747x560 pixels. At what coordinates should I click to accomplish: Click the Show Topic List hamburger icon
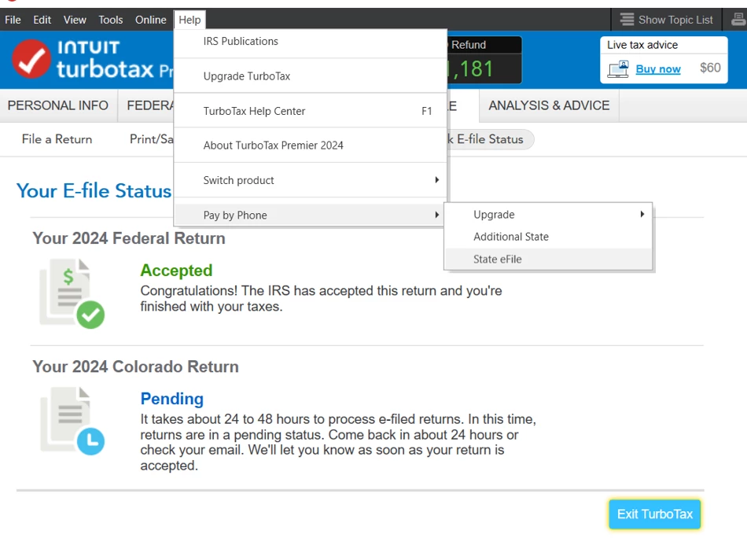click(x=627, y=20)
